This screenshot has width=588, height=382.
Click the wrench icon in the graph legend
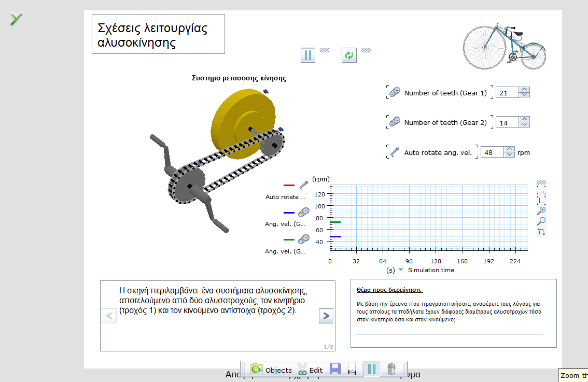pos(304,185)
